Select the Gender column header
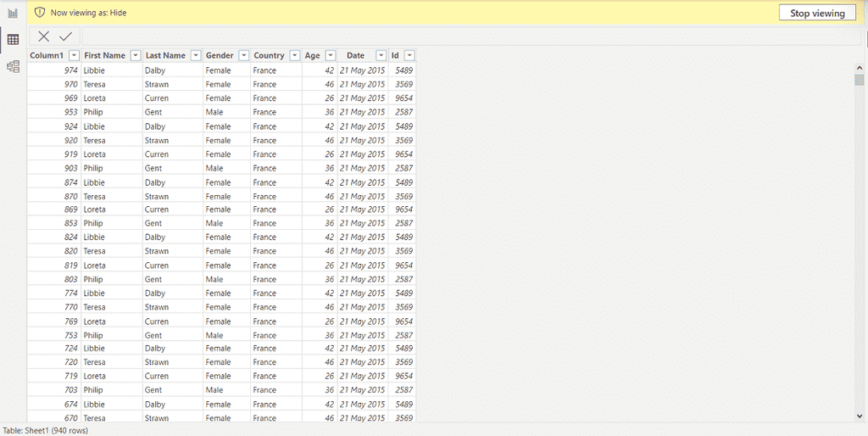 point(220,55)
